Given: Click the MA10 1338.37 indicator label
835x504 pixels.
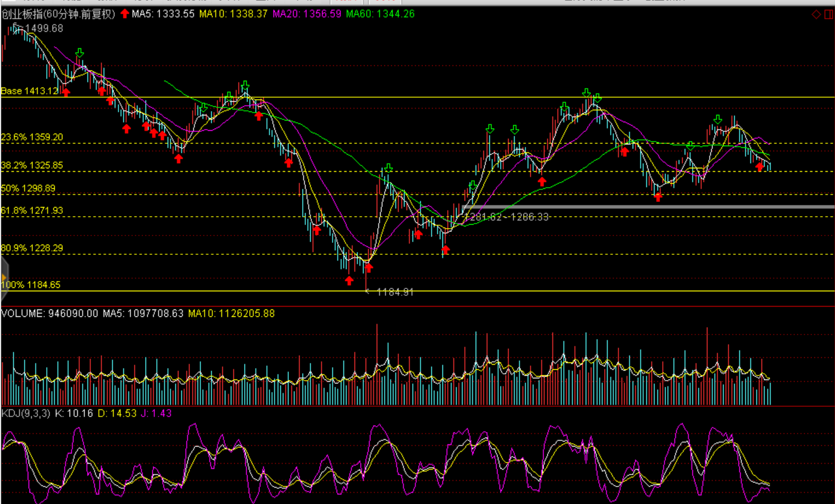Looking at the screenshot, I should 233,14.
